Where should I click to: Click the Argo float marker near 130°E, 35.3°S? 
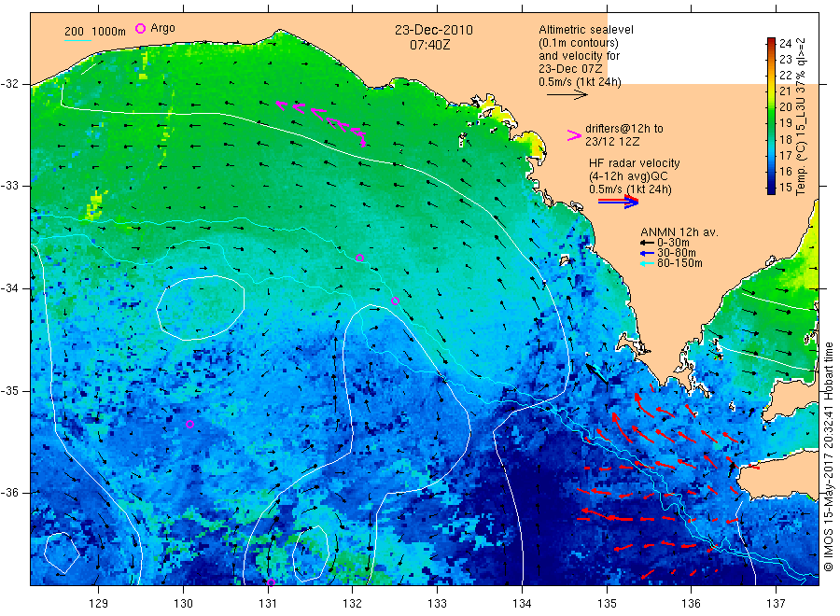[189, 425]
